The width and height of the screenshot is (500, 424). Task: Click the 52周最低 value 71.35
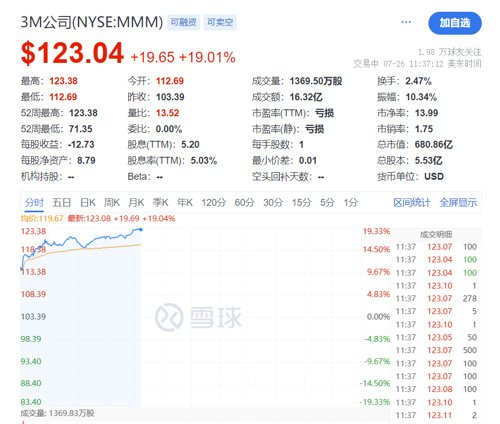coord(81,129)
